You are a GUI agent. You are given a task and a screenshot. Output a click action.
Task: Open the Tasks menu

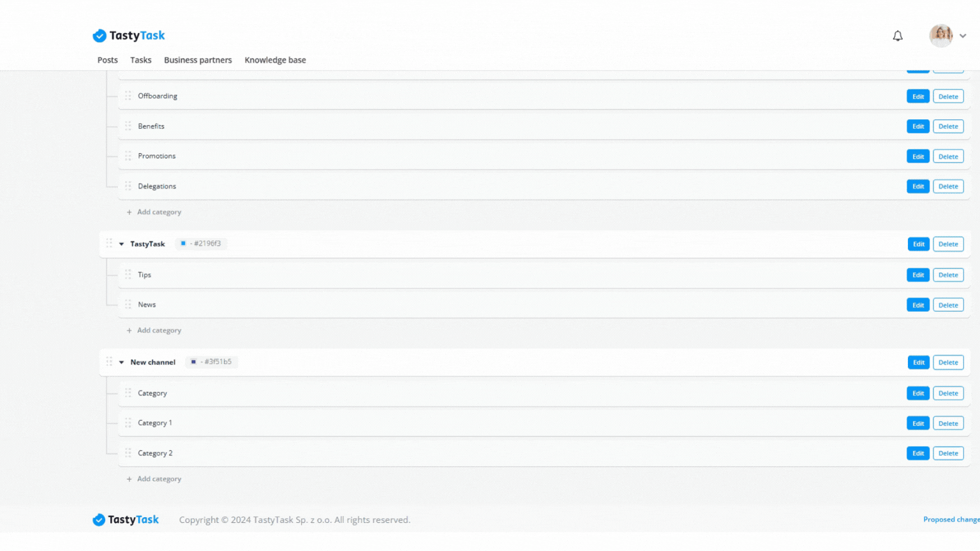(141, 60)
